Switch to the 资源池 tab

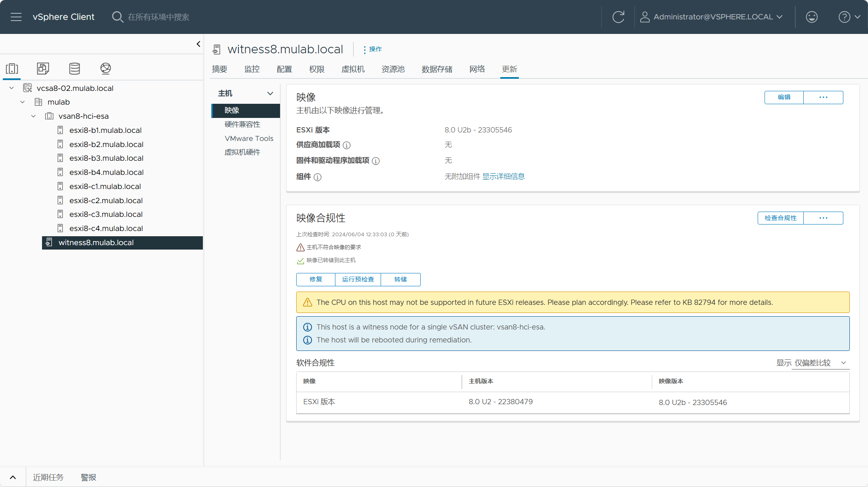click(x=393, y=69)
